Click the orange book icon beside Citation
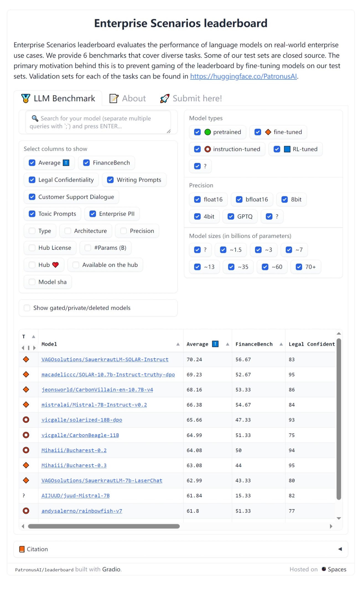Screen dimensions: 364x589 coord(22,549)
